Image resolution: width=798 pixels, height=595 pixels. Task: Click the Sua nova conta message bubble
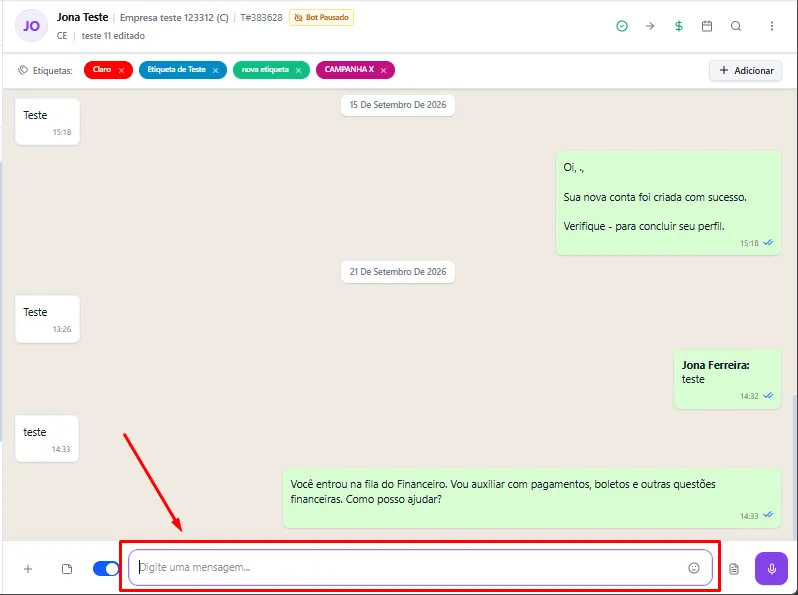click(668, 203)
